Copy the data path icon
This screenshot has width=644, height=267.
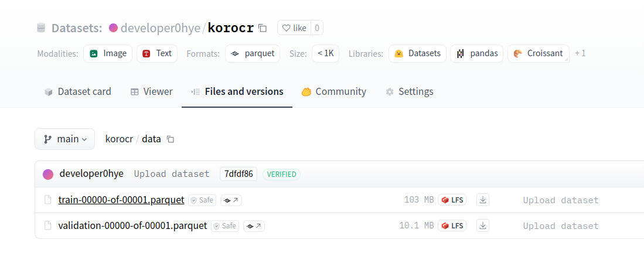click(171, 139)
